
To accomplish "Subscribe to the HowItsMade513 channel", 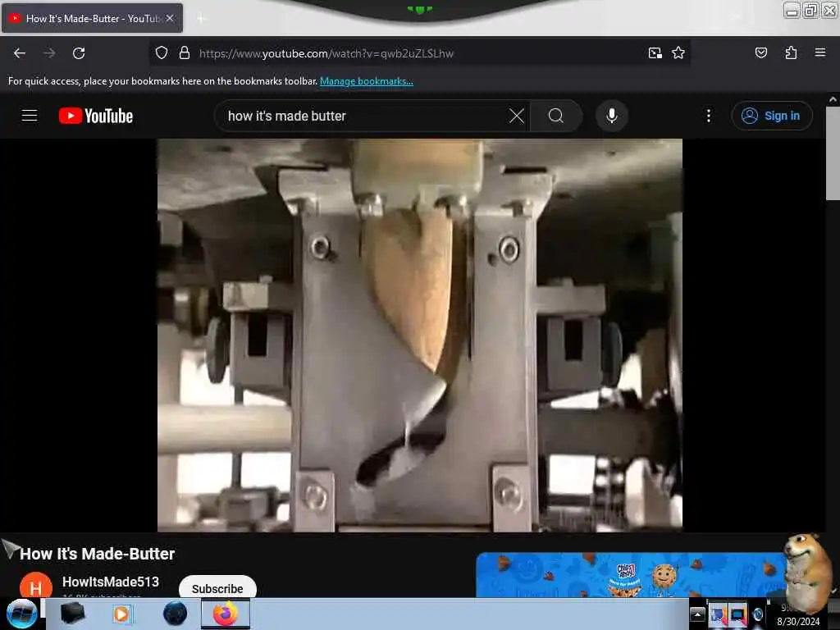I will click(x=217, y=587).
